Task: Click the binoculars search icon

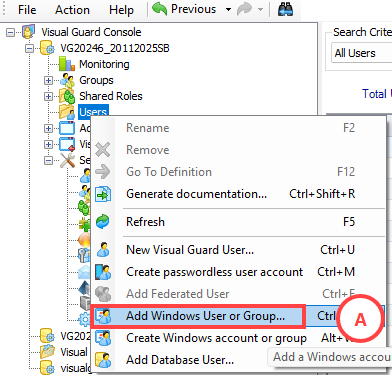Action: pyautogui.click(x=285, y=9)
